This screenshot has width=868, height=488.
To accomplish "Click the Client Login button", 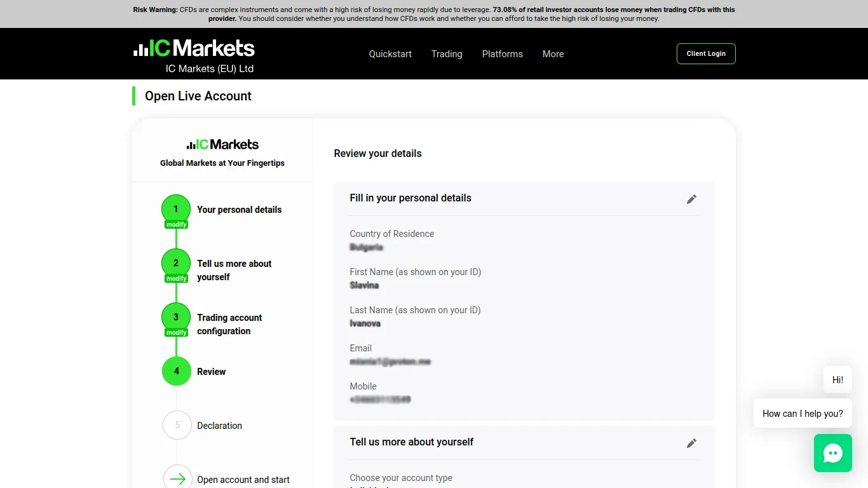I will point(706,53).
